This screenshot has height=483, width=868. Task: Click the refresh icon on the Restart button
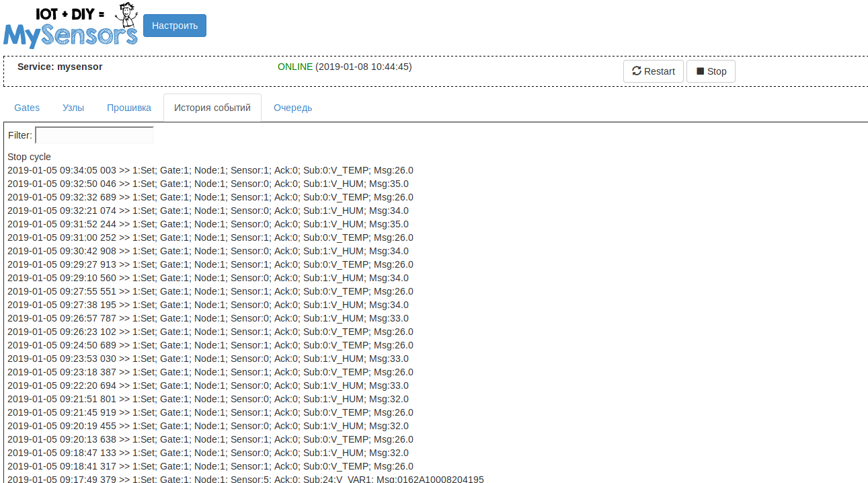tap(637, 71)
